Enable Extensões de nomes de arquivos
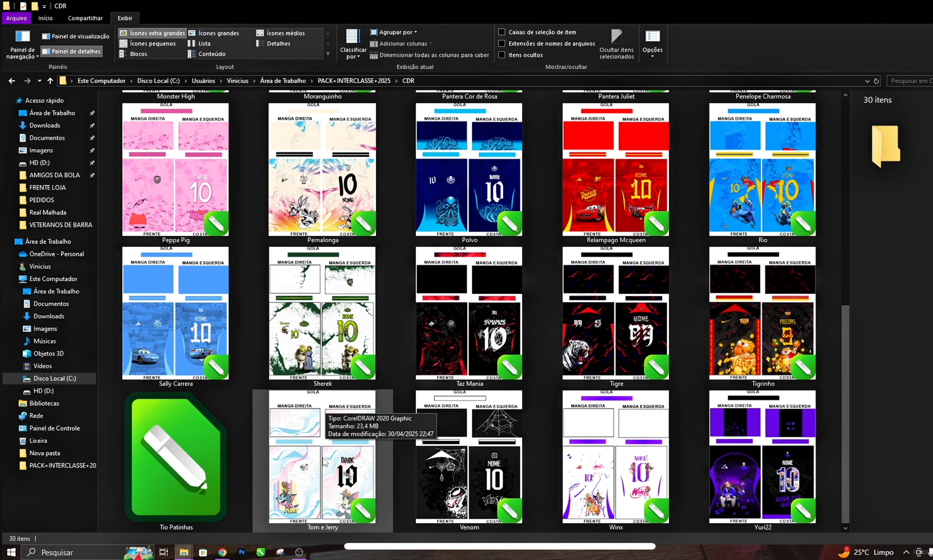Image resolution: width=933 pixels, height=560 pixels. coord(502,43)
